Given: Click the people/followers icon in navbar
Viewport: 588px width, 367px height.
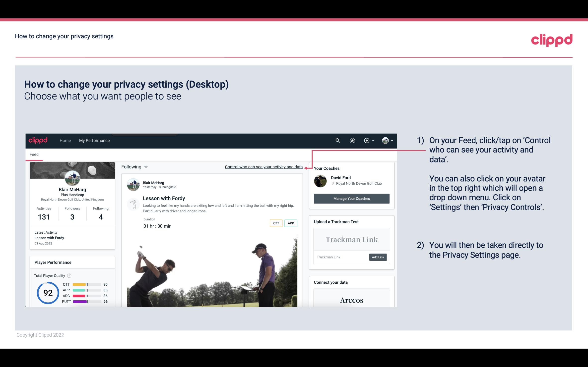Looking at the screenshot, I should (352, 140).
